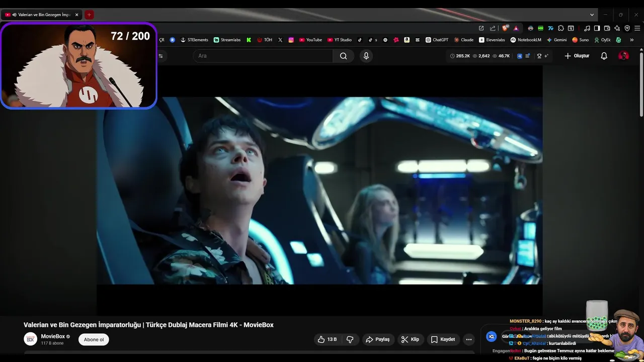Open the Brave Shields lion icon

[505, 28]
